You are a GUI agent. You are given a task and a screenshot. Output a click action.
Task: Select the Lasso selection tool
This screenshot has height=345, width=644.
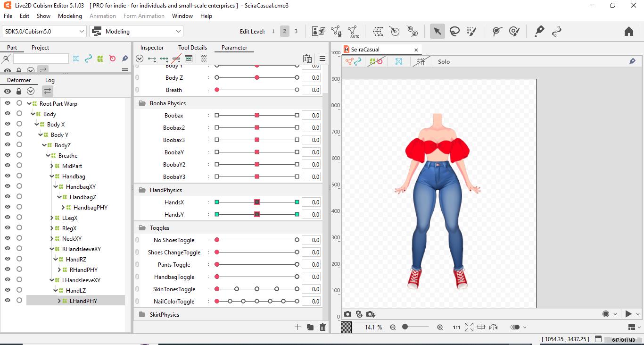(x=454, y=31)
